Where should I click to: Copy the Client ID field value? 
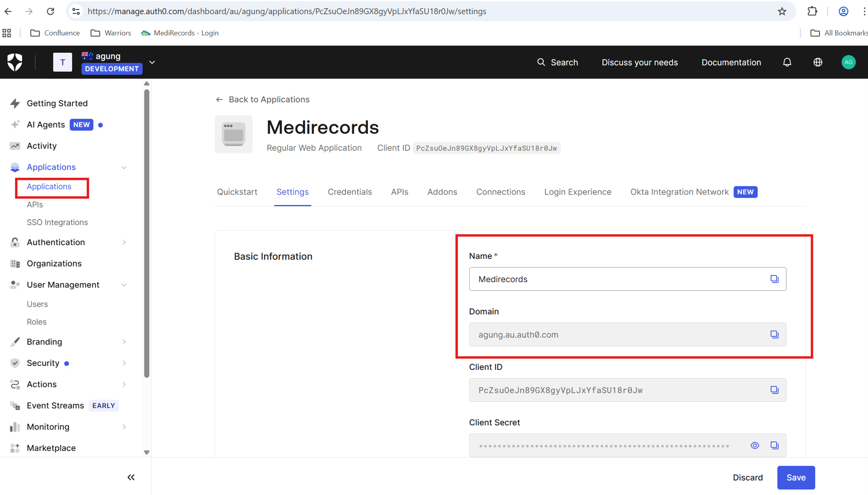pyautogui.click(x=774, y=390)
